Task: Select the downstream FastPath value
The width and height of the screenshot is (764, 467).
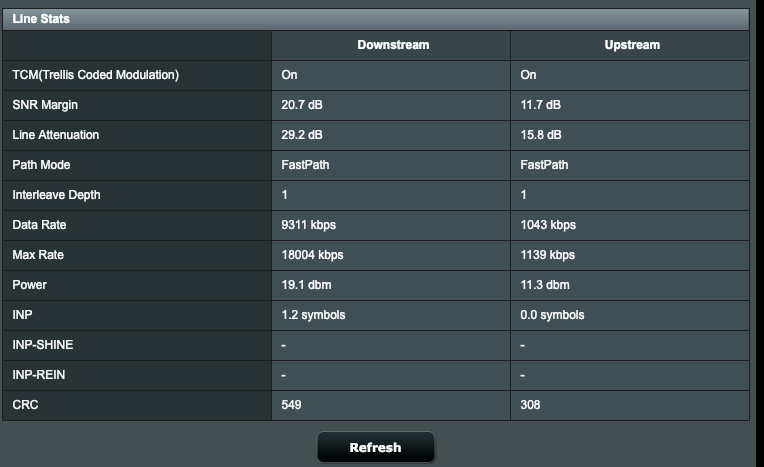Action: [305, 165]
